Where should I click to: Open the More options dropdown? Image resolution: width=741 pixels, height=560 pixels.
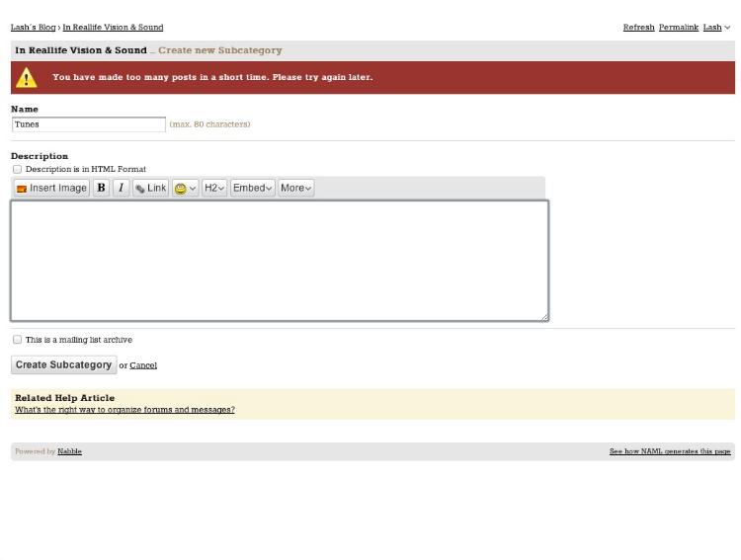click(x=295, y=188)
